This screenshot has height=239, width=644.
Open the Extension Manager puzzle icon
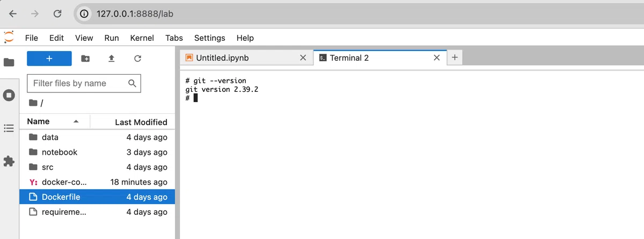[x=9, y=161]
